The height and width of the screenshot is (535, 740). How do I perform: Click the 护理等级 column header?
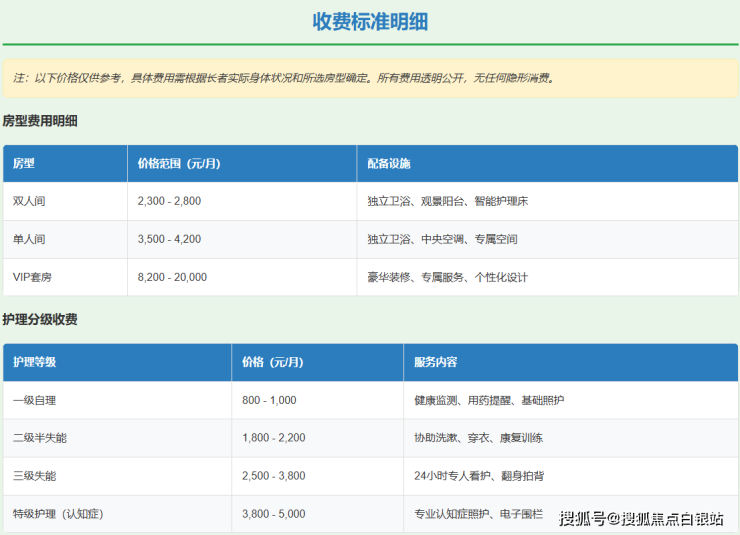click(x=35, y=362)
